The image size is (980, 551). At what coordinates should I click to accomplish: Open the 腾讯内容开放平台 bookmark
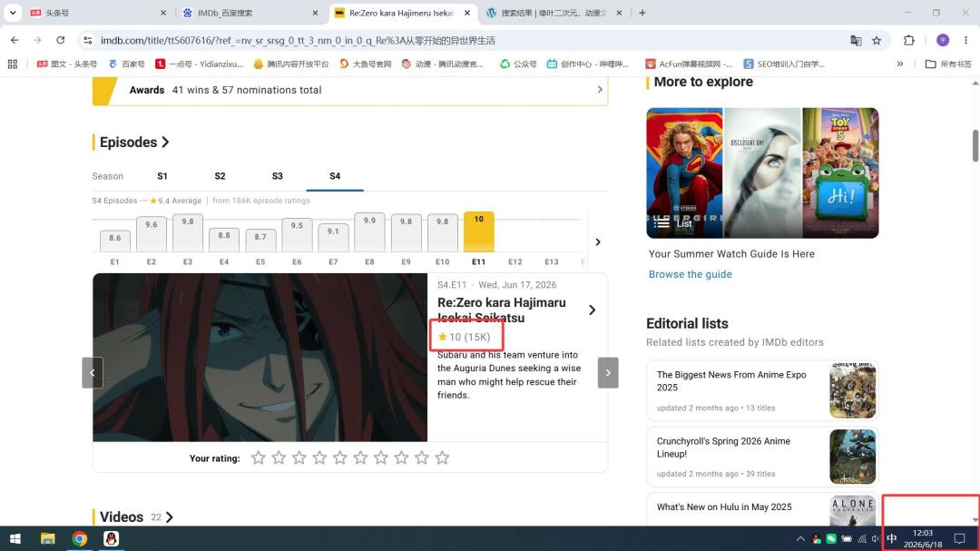(x=290, y=64)
